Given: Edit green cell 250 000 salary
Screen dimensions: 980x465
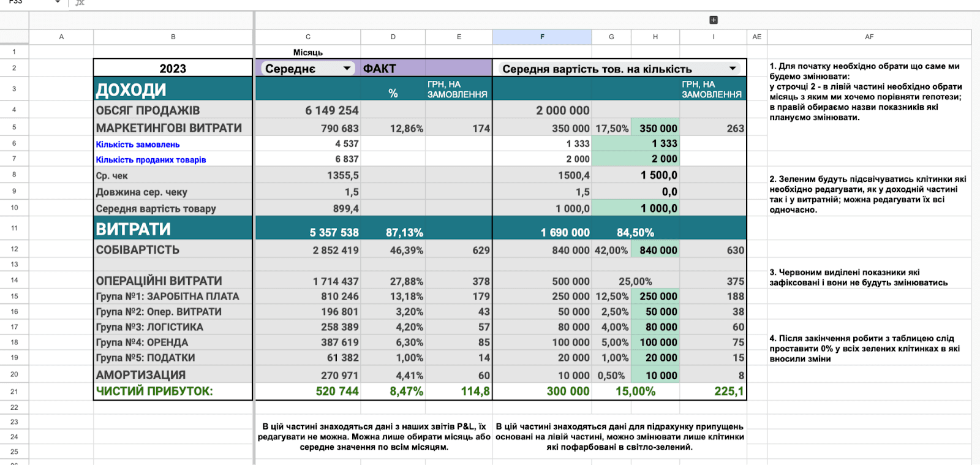Looking at the screenshot, I should (655, 297).
